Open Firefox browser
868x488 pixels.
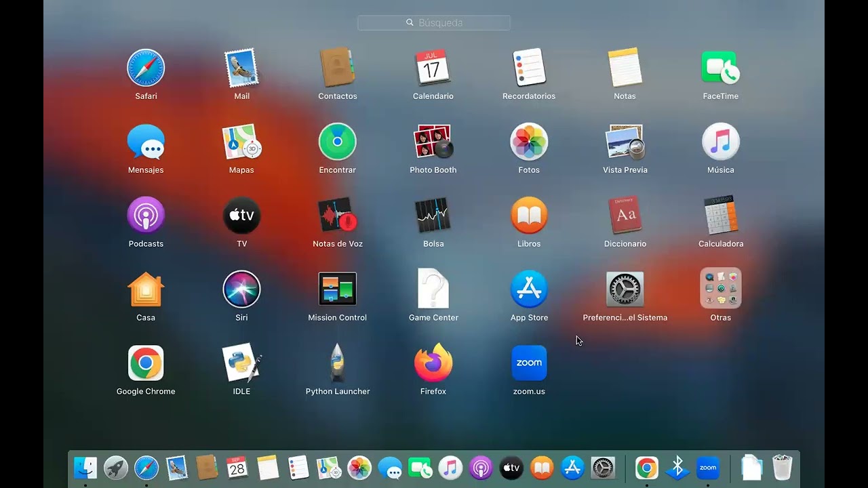click(x=433, y=363)
